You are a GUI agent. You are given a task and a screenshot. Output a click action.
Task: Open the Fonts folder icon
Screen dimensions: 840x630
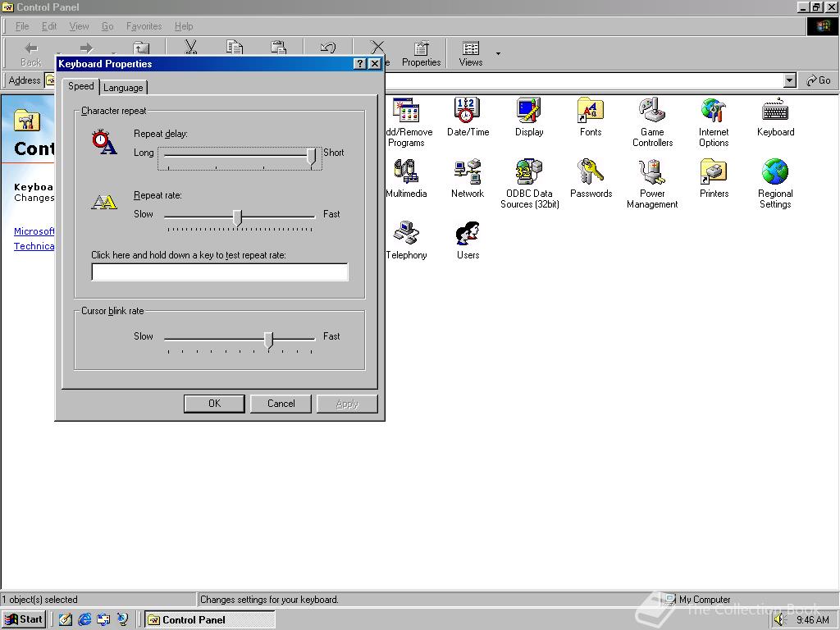click(591, 117)
